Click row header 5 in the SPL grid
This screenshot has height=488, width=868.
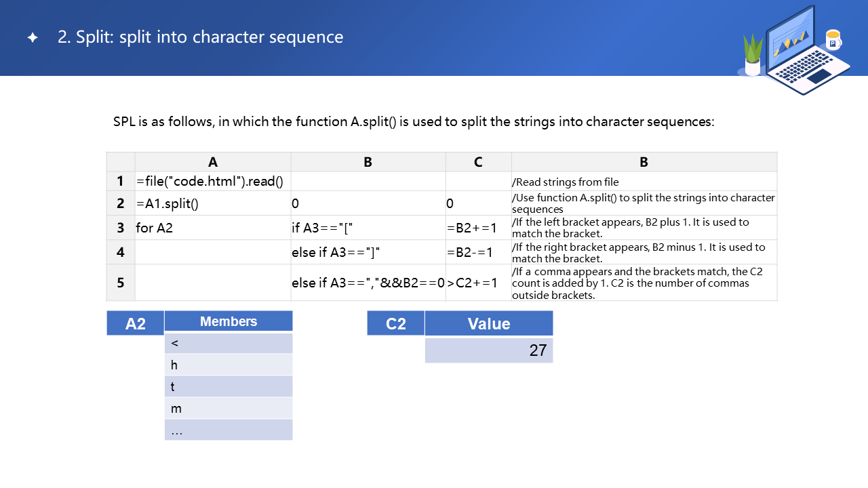click(x=121, y=283)
